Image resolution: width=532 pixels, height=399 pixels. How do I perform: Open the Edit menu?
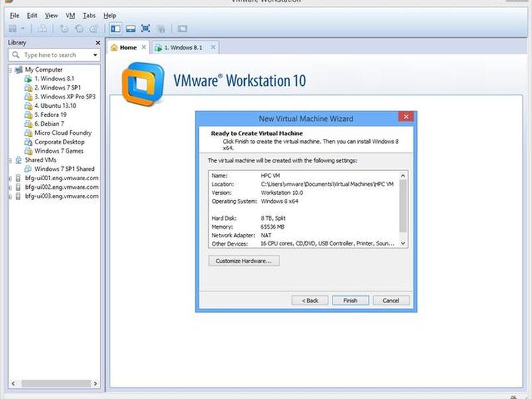32,15
